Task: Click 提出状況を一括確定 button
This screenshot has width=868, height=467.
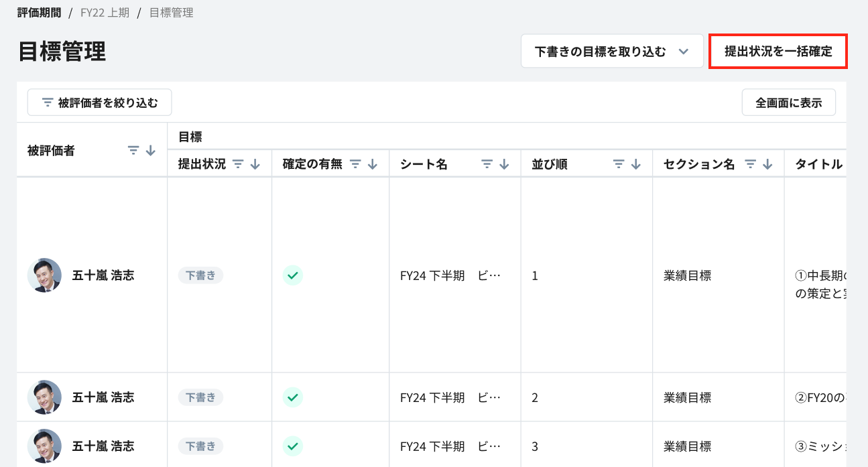Action: [778, 52]
